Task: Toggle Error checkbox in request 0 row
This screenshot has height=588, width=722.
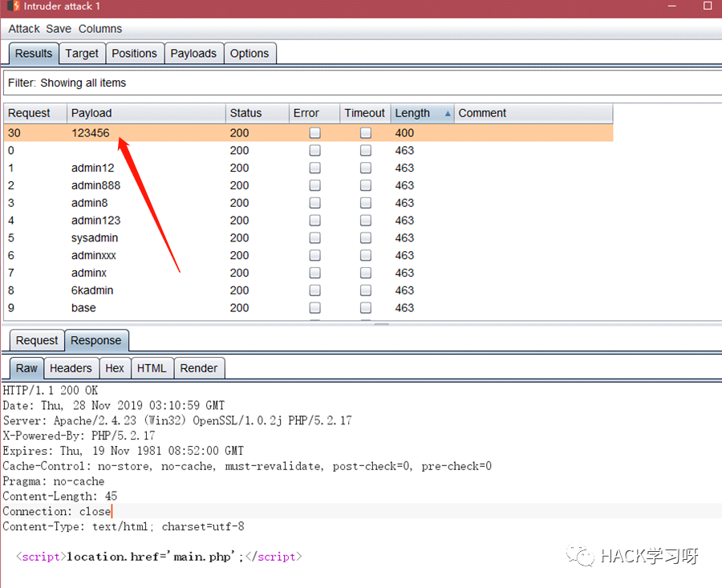Action: (x=315, y=151)
